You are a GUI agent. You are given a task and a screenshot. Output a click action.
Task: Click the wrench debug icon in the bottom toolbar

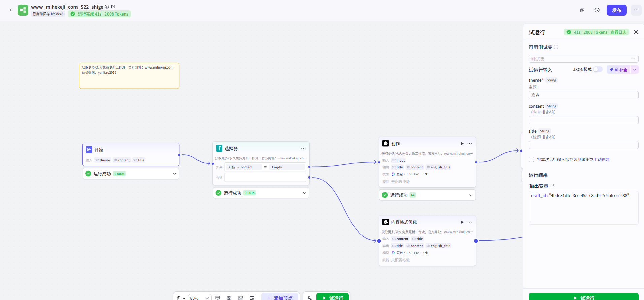(x=310, y=298)
